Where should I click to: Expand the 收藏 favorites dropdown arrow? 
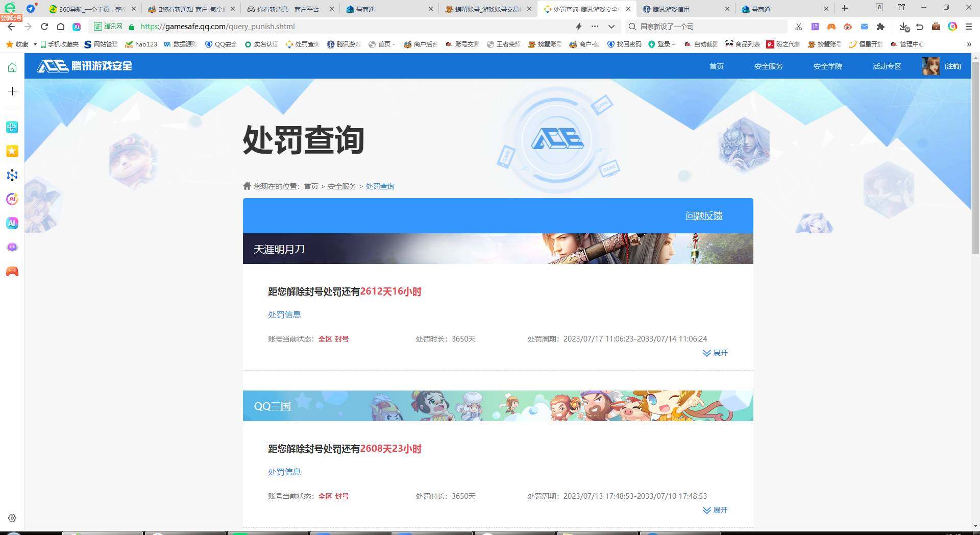[35, 44]
